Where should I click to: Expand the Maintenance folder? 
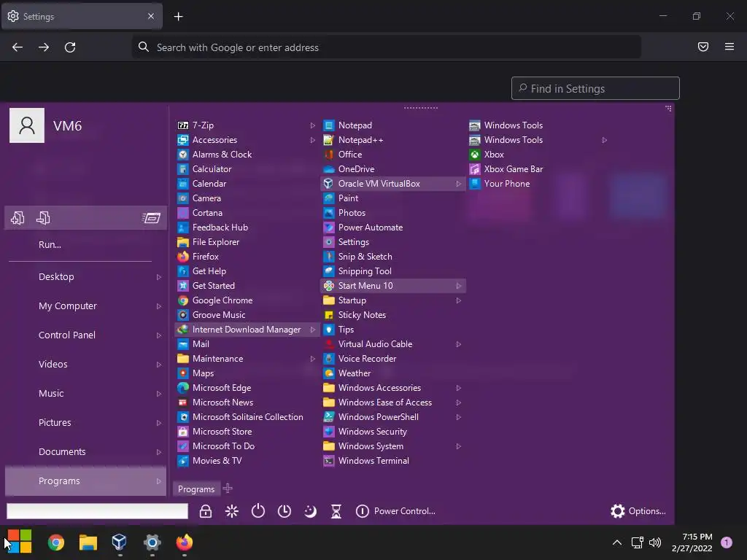313,359
